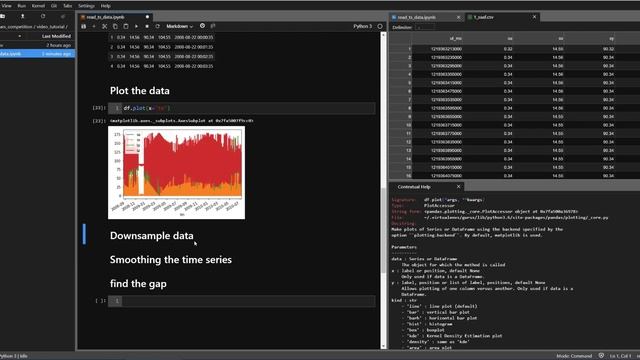Click the shield trust icon in status bar
The height and width of the screenshot is (360, 640).
click(601, 356)
